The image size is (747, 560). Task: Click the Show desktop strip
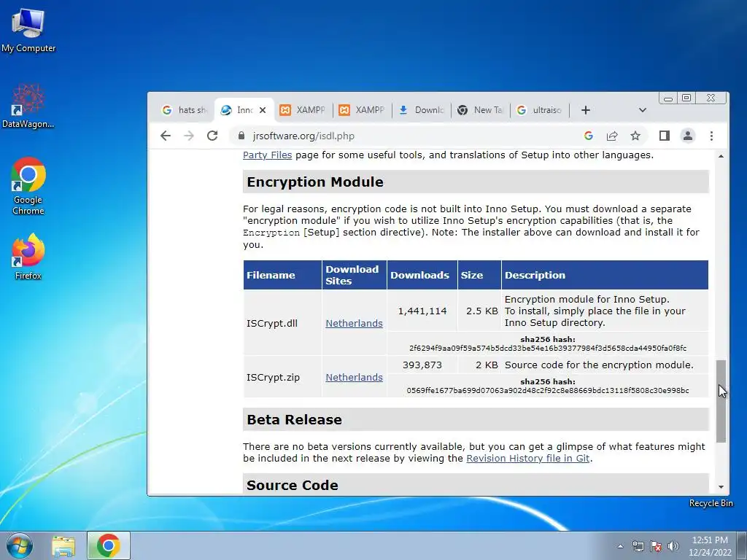(x=742, y=545)
